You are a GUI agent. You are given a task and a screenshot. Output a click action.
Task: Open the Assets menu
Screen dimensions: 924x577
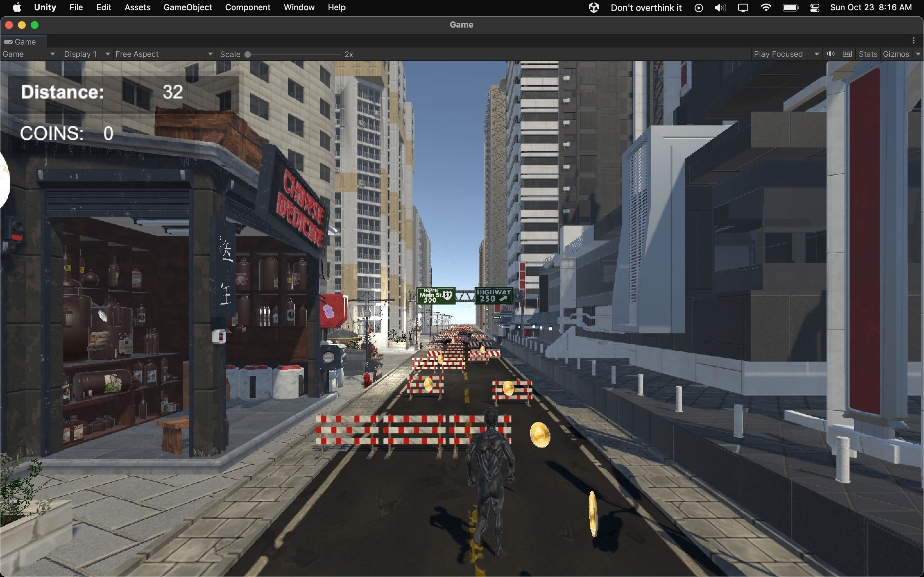(137, 7)
